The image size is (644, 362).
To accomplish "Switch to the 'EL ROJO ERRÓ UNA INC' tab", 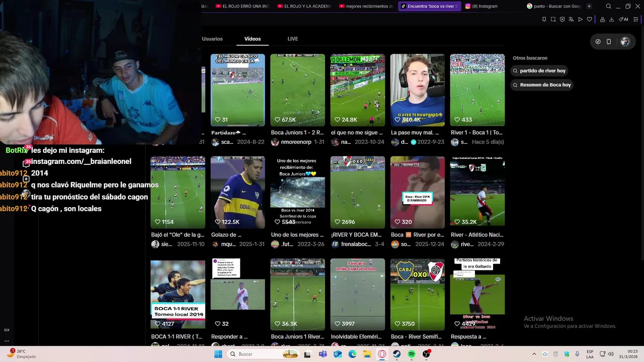I will pyautogui.click(x=243, y=7).
